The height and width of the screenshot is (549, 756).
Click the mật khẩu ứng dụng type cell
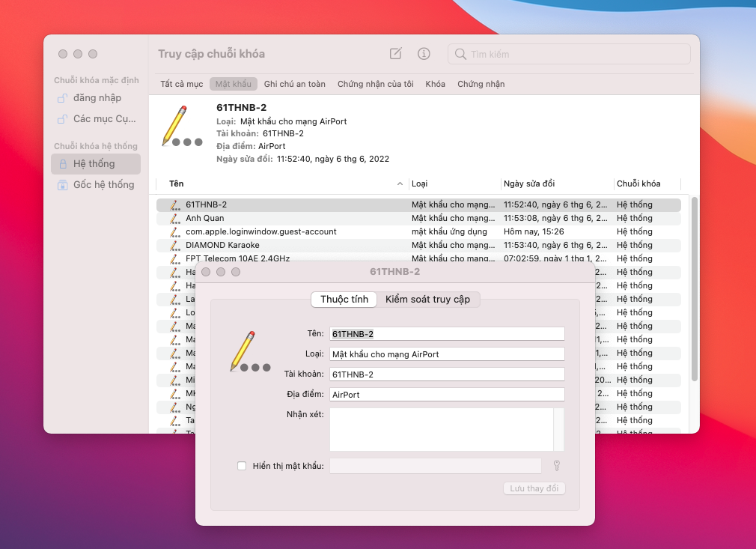[x=449, y=232]
